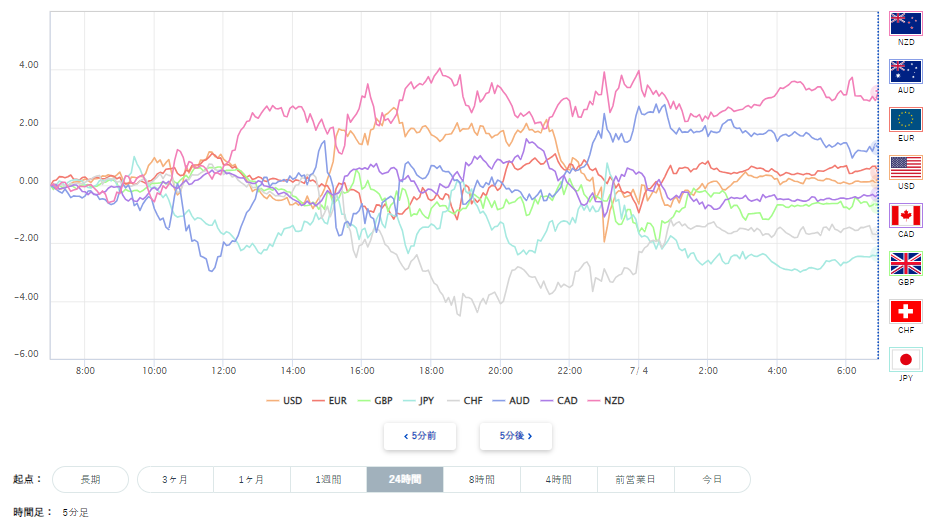
Task: Click the 時間足： label
Action: 33,512
